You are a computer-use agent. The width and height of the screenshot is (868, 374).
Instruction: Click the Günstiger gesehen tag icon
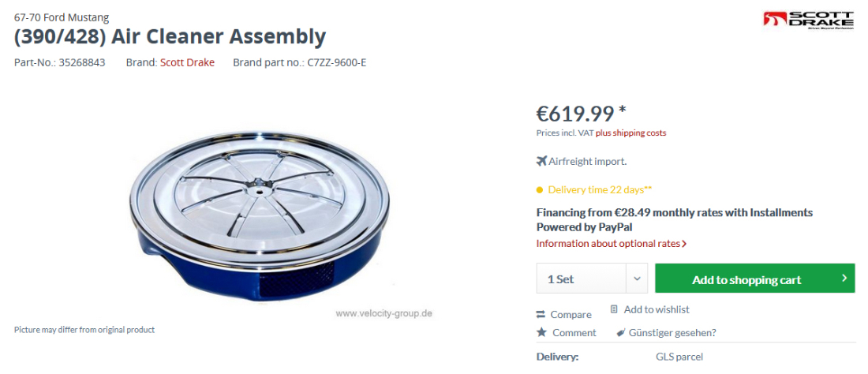[621, 333]
